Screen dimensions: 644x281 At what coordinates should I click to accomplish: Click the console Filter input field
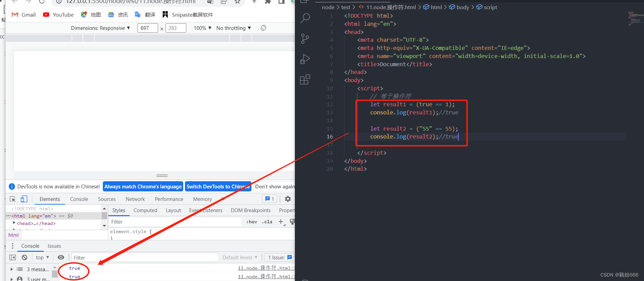pos(145,258)
